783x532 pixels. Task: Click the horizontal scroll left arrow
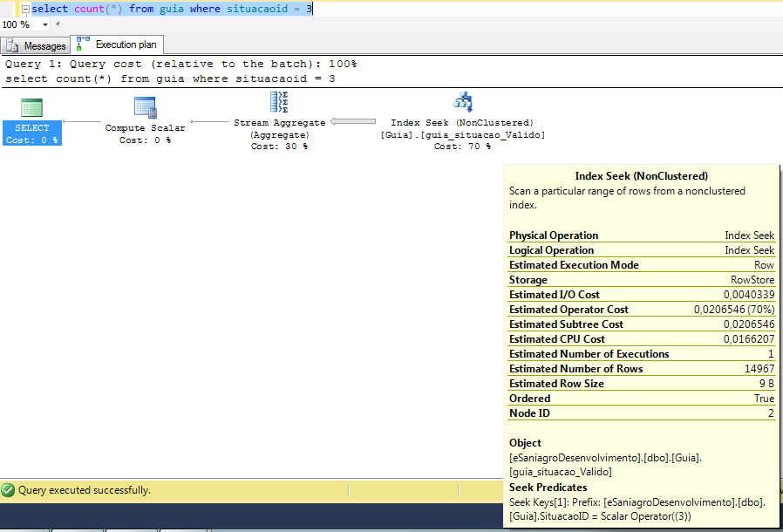58,24
